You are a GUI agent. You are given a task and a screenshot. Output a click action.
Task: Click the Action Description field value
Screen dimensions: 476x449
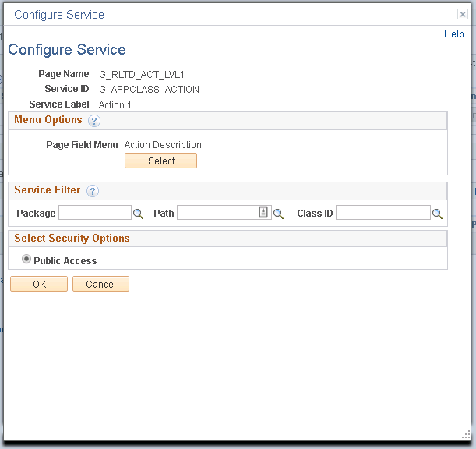(x=163, y=145)
